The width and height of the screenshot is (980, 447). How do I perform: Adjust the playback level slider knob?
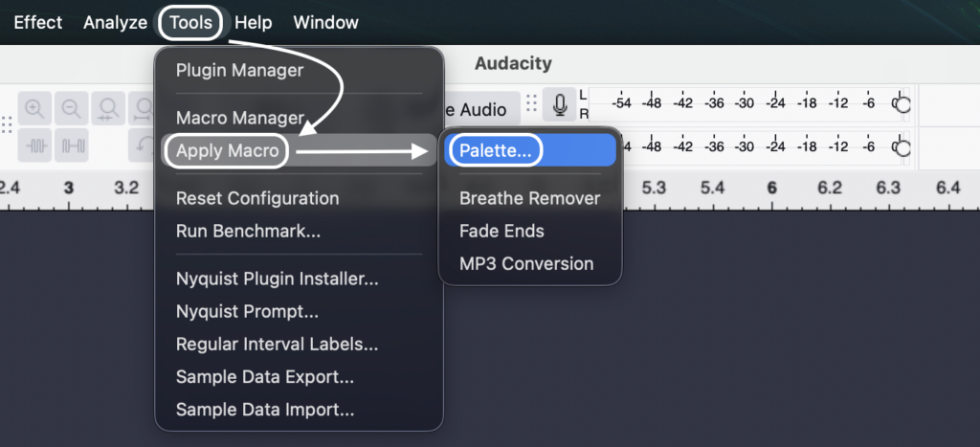(901, 147)
